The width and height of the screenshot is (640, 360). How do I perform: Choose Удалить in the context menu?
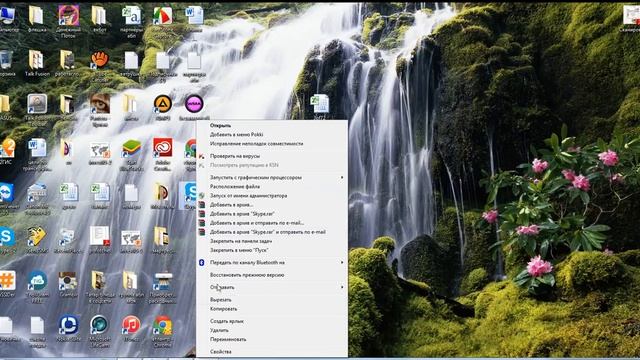point(219,330)
